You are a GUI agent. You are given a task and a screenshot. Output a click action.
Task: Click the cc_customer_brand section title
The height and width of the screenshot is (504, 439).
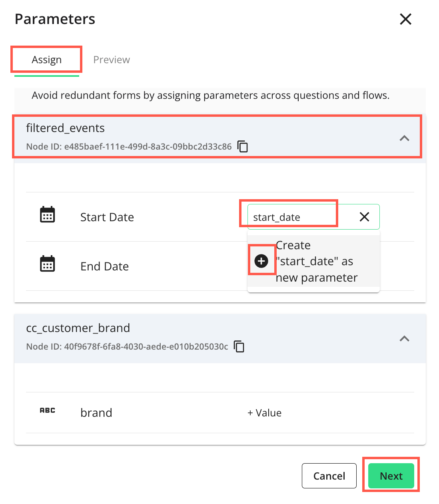tap(78, 328)
